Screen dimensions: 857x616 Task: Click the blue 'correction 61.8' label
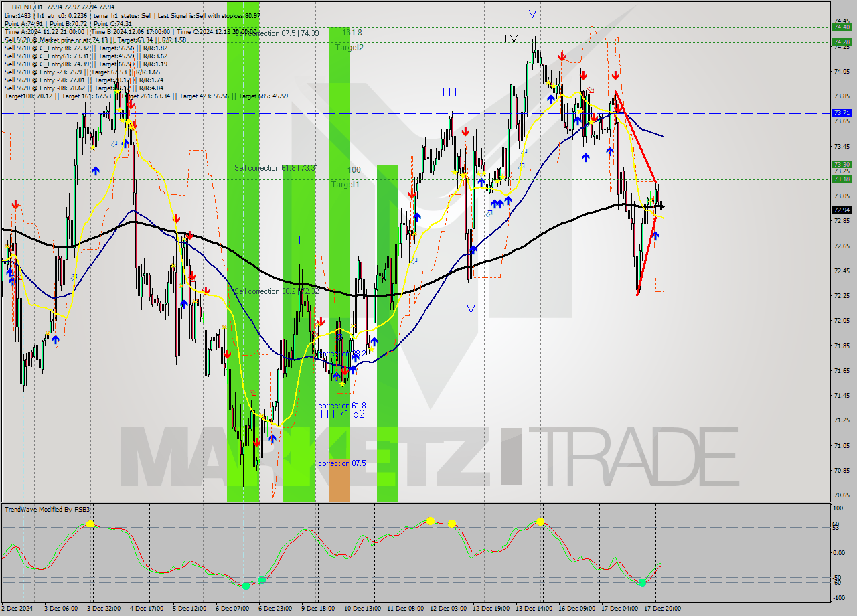tap(342, 406)
